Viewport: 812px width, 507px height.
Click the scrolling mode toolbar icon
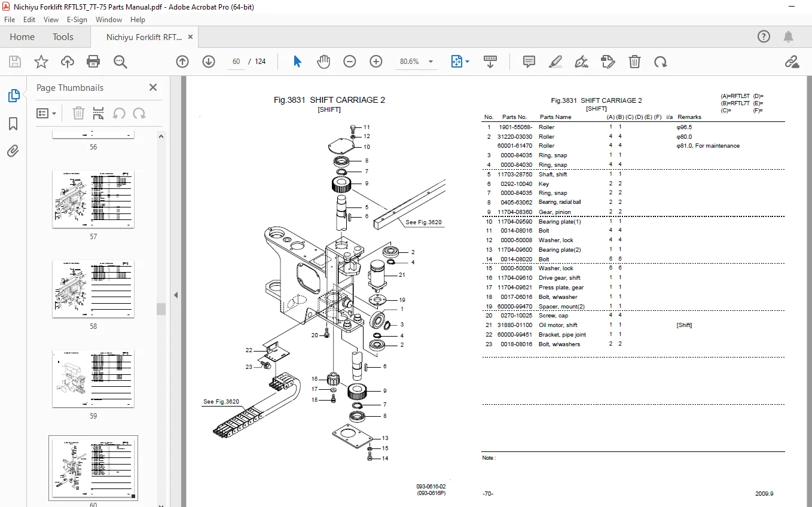pyautogui.click(x=490, y=62)
